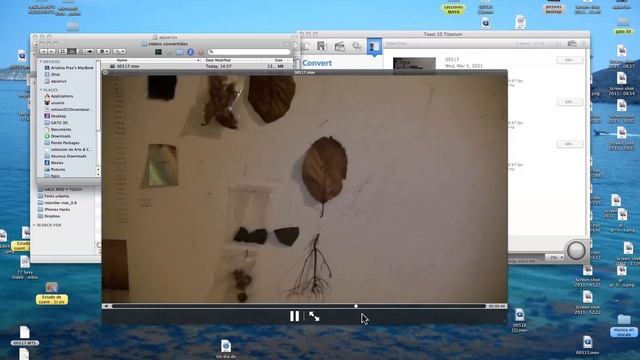The width and height of the screenshot is (640, 360).
Task: Click the red round icon in Finder toolbar
Action: (201, 52)
